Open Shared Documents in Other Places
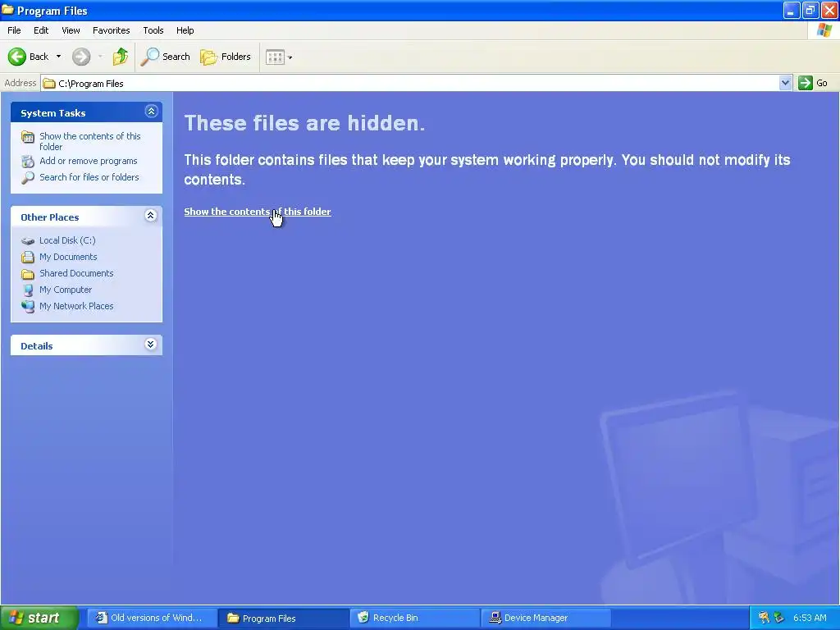This screenshot has width=840, height=630. tap(76, 273)
